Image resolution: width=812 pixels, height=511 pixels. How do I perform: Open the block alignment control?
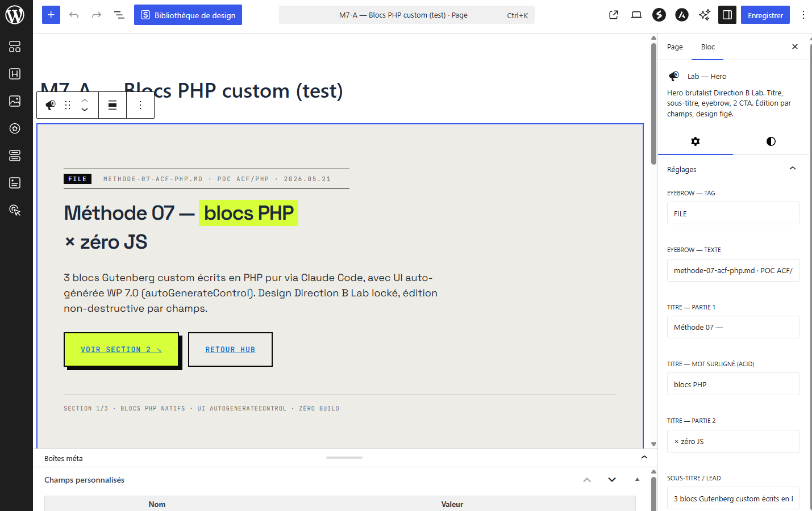pos(113,104)
